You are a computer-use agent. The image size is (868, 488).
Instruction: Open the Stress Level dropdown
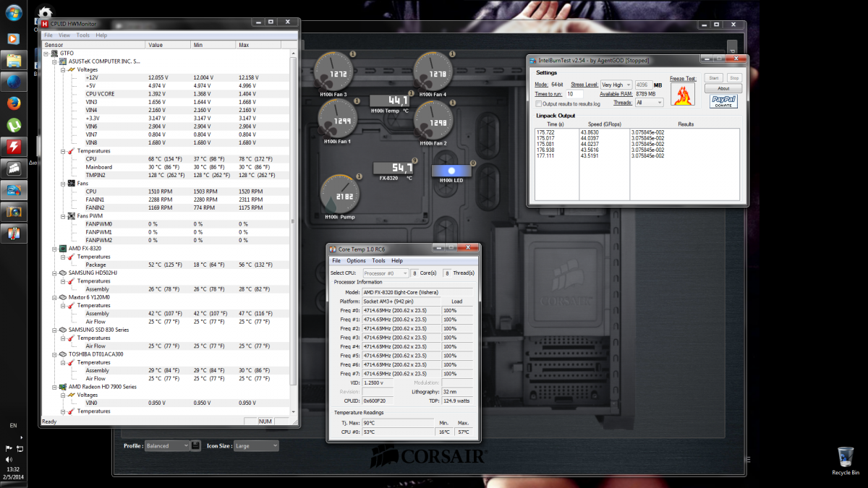616,85
